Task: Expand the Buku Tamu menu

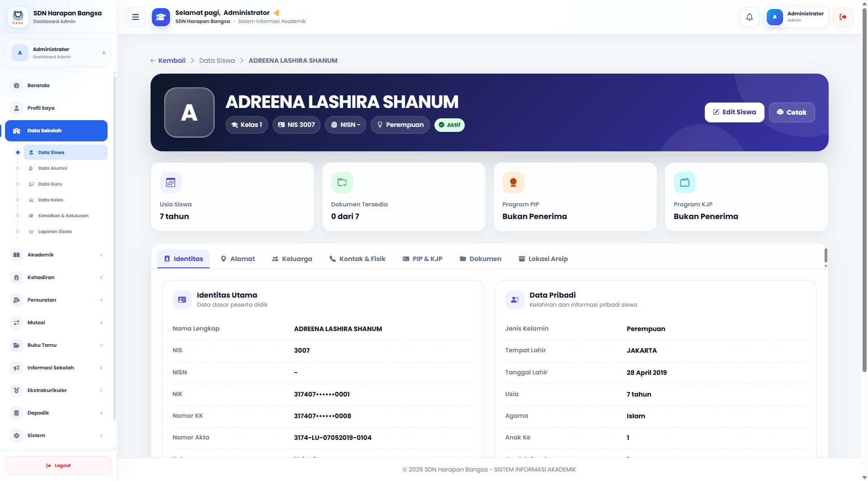Action: 56,345
